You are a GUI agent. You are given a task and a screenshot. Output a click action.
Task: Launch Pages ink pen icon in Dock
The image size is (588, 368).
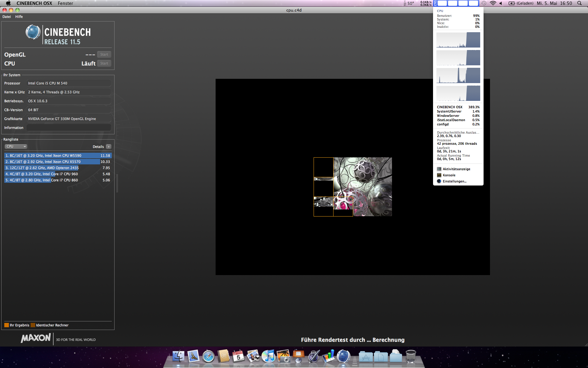point(314,356)
